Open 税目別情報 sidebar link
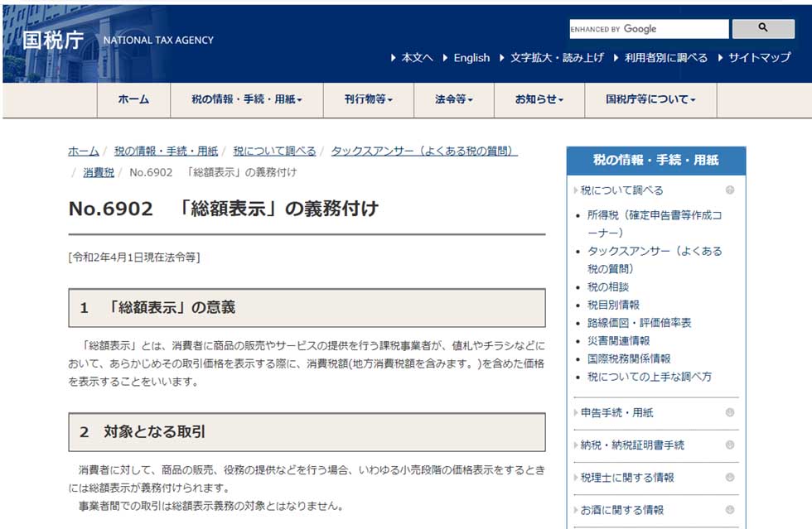This screenshot has height=529, width=812. [613, 305]
